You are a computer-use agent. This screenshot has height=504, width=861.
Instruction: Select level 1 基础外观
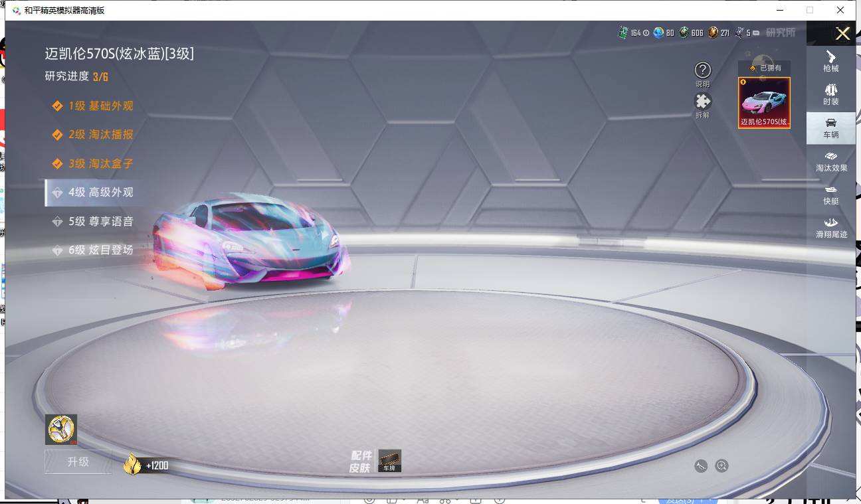click(100, 106)
